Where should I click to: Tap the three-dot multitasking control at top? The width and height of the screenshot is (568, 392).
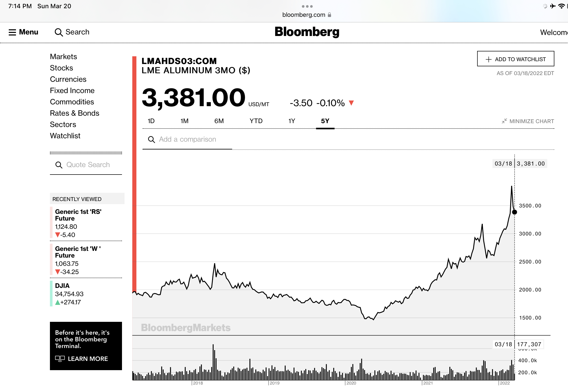[307, 6]
